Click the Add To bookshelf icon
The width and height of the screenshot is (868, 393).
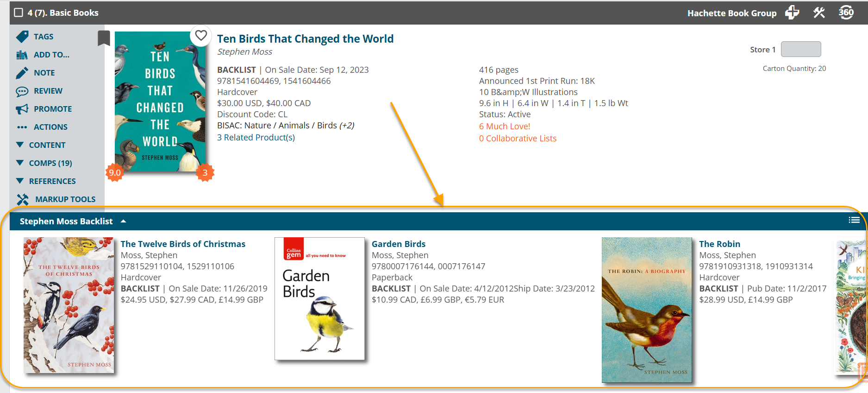22,55
